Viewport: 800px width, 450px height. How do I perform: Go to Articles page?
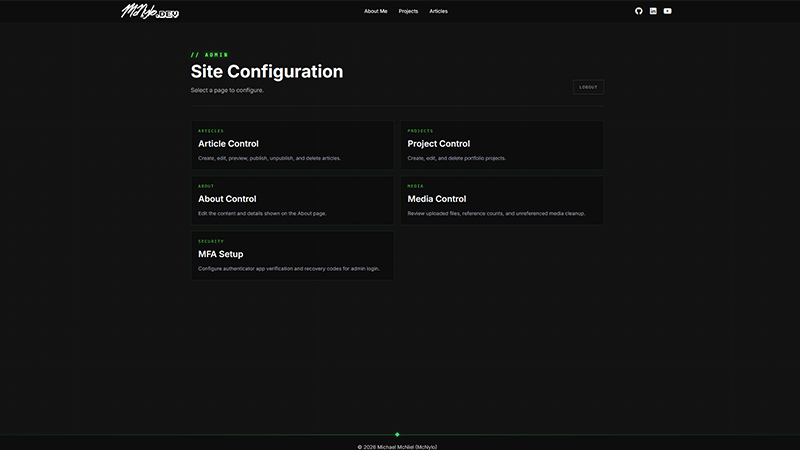click(x=438, y=11)
